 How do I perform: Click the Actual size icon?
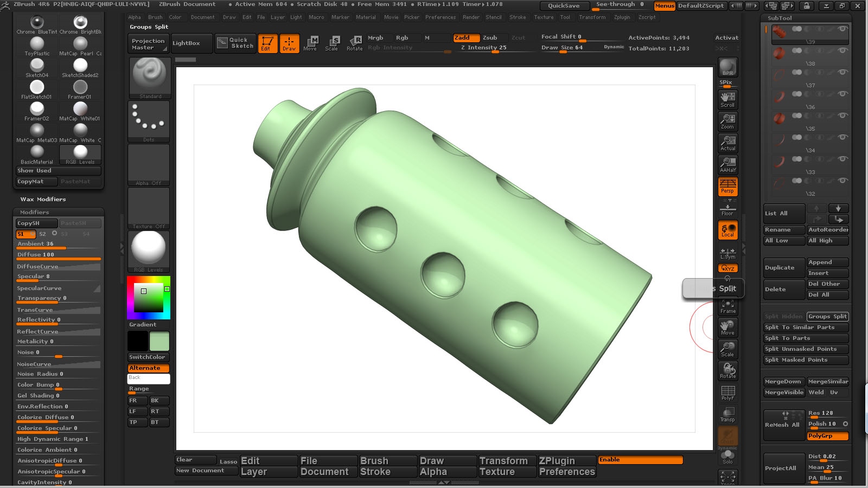click(x=727, y=143)
